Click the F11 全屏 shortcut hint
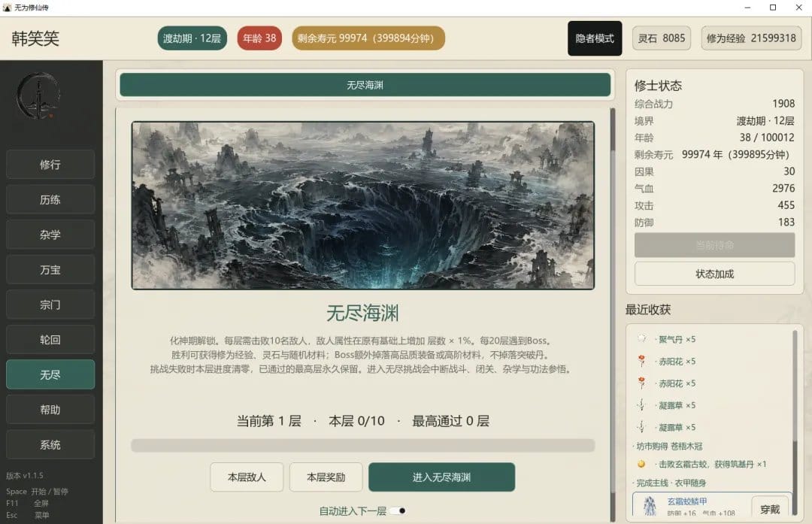 [x=28, y=503]
